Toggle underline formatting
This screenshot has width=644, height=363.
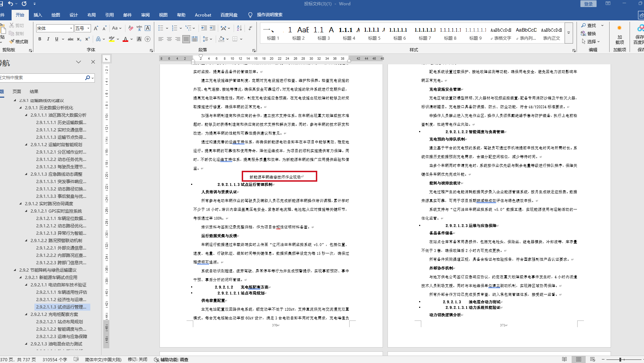coord(57,39)
